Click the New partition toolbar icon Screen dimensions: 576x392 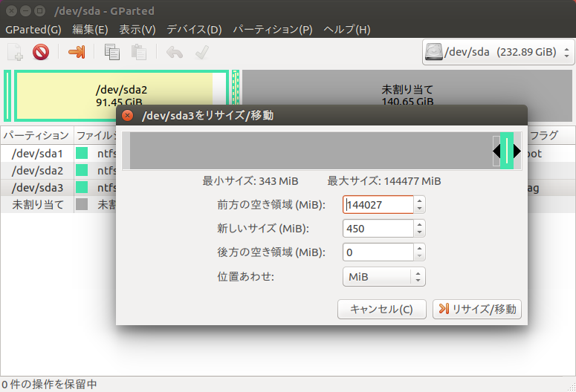pos(15,52)
